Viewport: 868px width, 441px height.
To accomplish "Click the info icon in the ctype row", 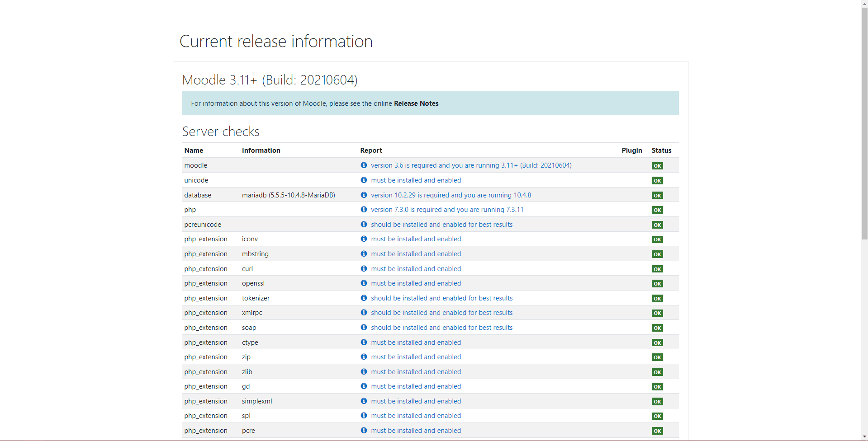I will pos(364,342).
